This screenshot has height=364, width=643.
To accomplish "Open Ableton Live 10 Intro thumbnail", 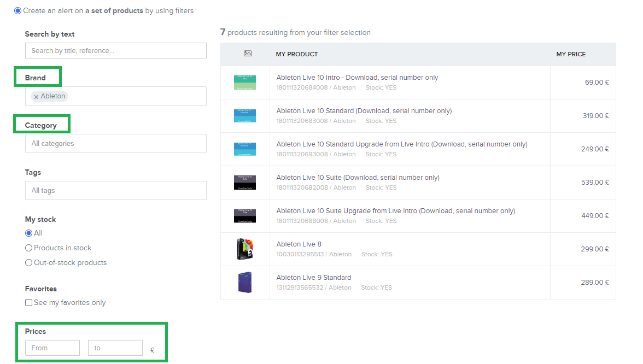I will 245,83.
